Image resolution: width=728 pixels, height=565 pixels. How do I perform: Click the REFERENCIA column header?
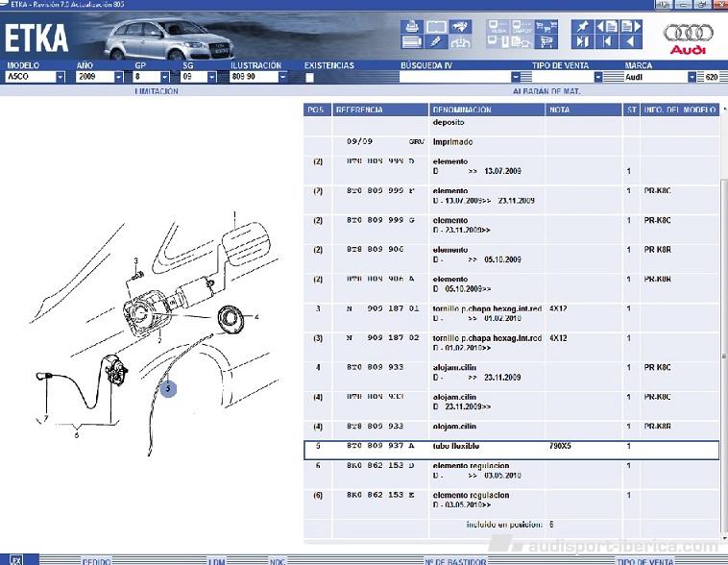380,110
